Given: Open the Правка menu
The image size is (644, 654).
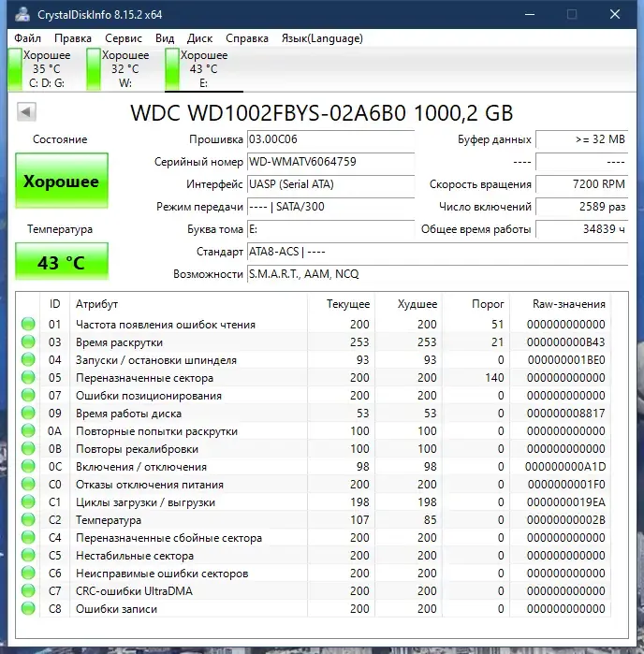Looking at the screenshot, I should pyautogui.click(x=73, y=38).
